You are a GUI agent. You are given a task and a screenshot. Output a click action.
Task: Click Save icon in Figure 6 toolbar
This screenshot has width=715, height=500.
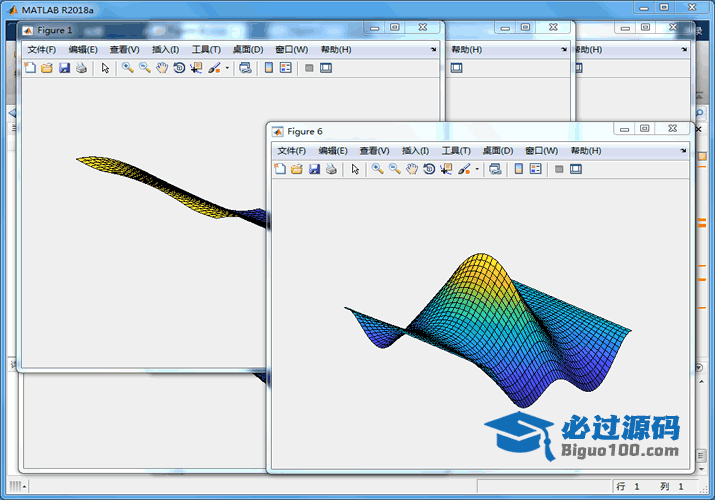[314, 169]
